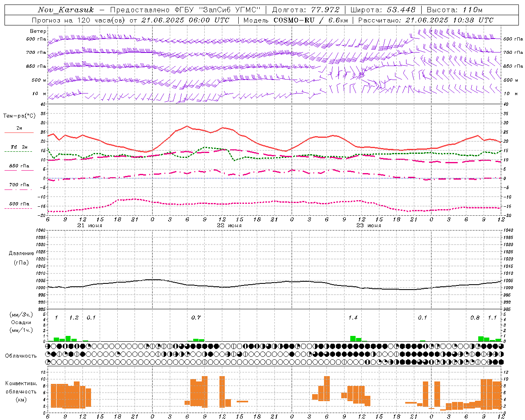Click the 'Высота: 110м' elevation value
This screenshot has width=525, height=420.
[455, 10]
